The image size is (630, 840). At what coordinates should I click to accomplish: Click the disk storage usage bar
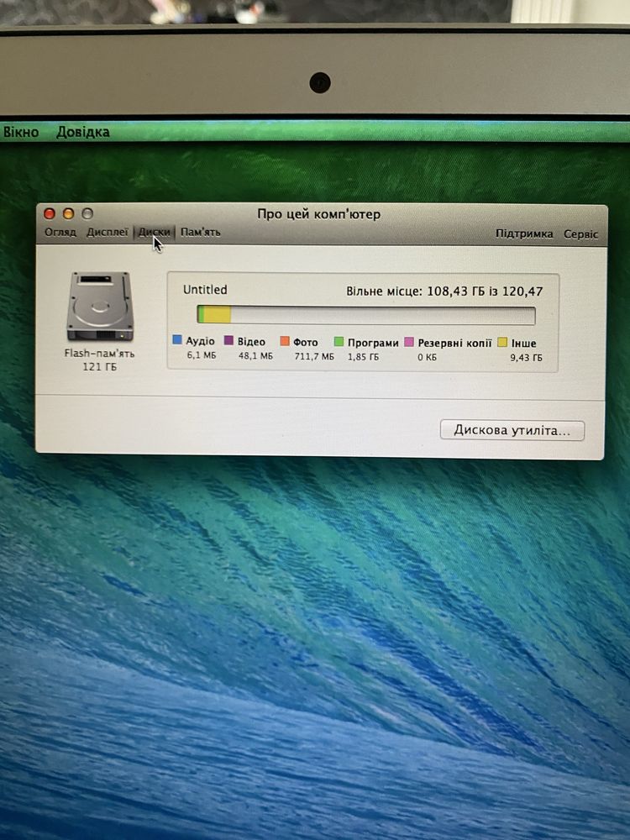click(x=366, y=315)
